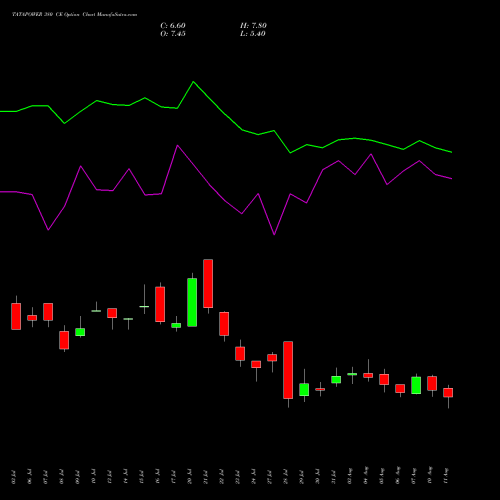Select the green candlestick for 29 Jul
This screenshot has width=500, height=500.
click(x=304, y=389)
